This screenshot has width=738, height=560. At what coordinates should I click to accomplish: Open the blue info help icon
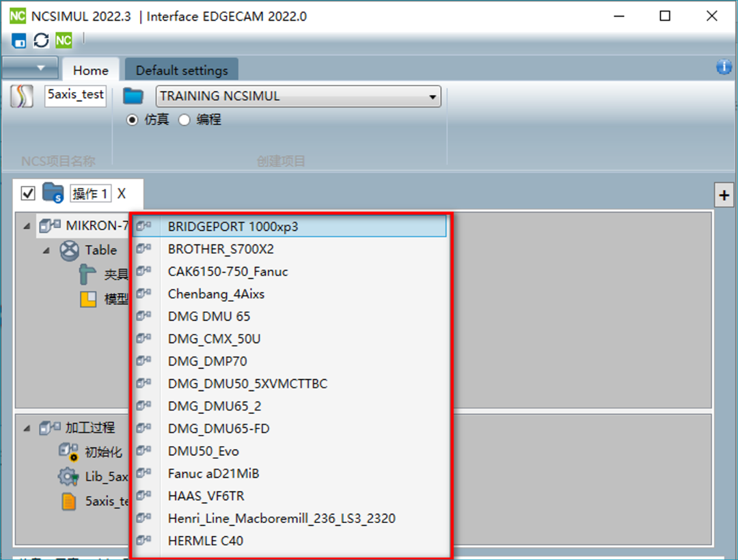click(724, 67)
